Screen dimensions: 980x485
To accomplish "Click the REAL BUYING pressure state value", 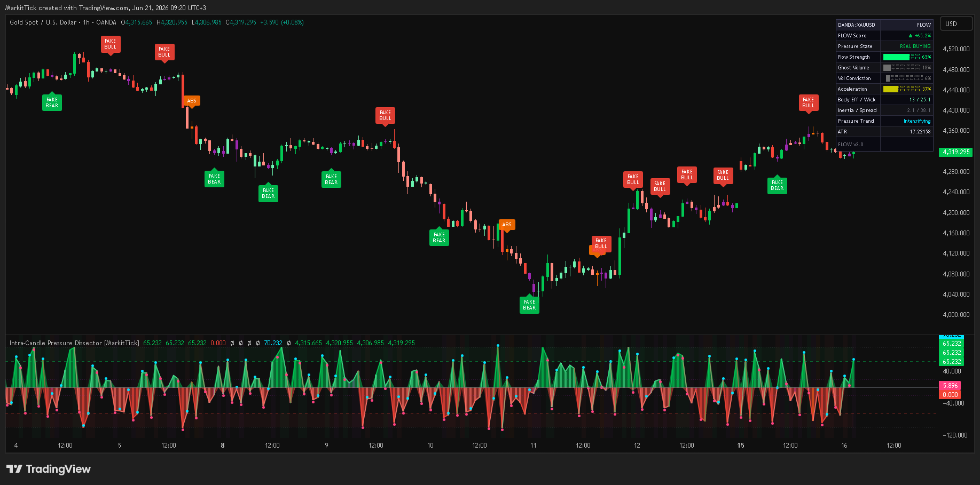I will 915,46.
